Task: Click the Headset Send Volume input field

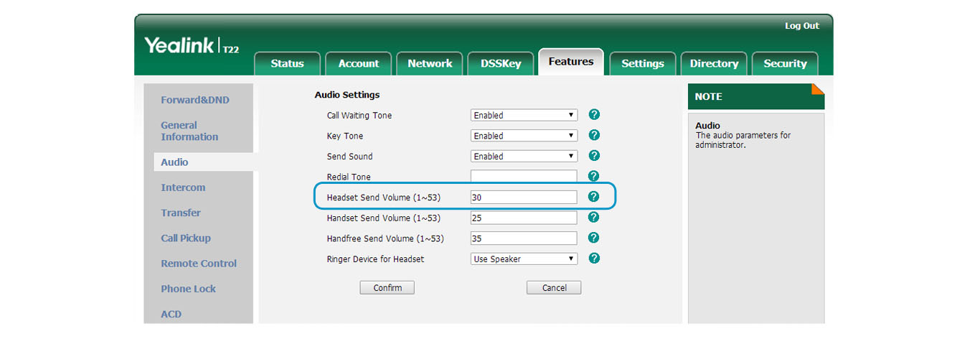Action: coord(524,197)
